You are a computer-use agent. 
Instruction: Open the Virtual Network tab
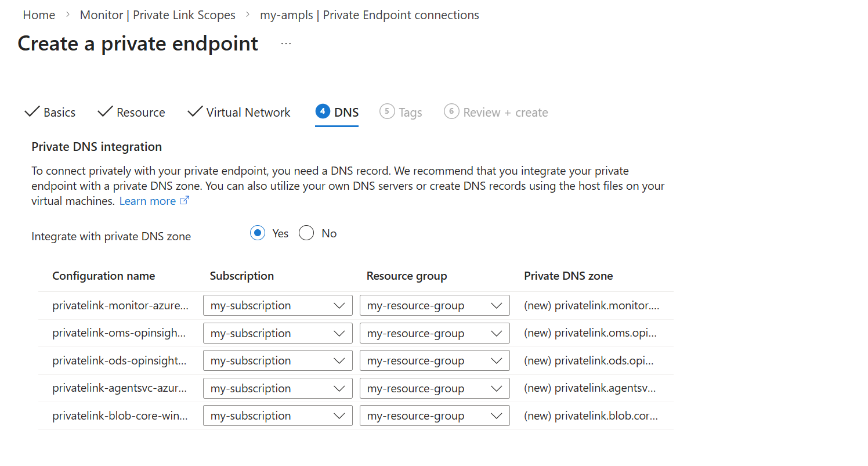coord(248,113)
